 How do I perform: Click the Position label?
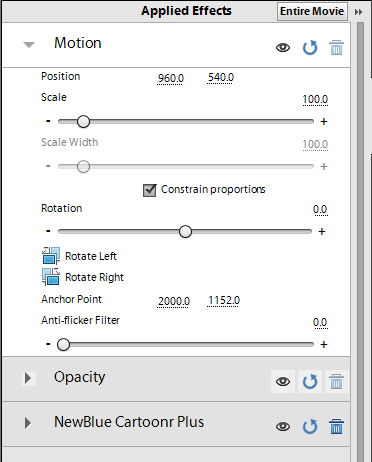click(x=60, y=76)
